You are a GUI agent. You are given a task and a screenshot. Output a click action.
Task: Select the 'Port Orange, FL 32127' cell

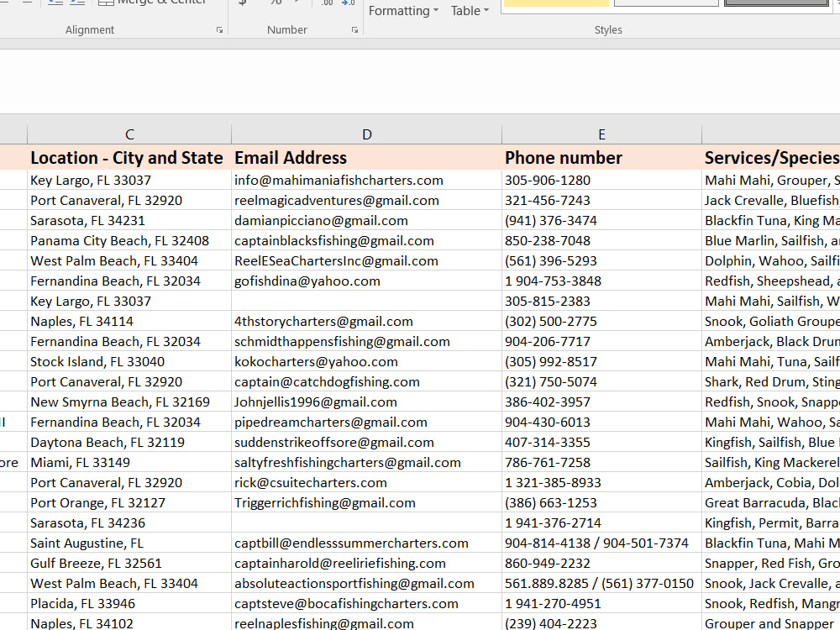(x=129, y=503)
